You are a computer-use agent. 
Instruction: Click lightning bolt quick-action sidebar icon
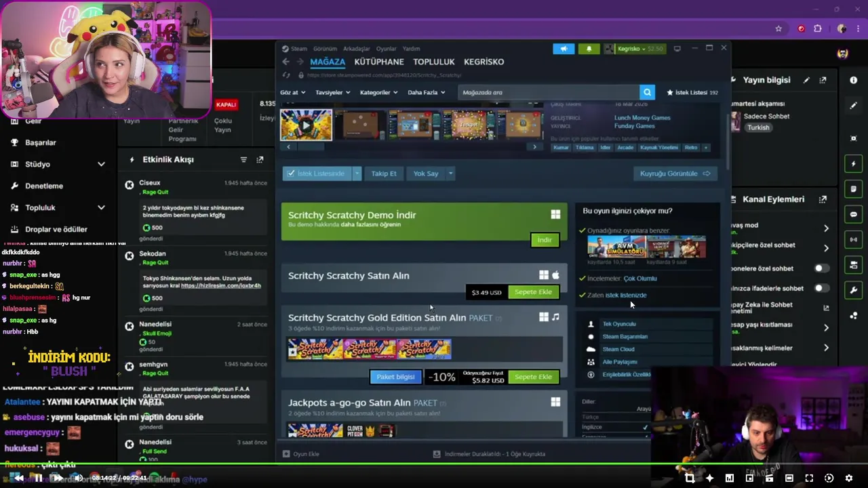point(853,163)
